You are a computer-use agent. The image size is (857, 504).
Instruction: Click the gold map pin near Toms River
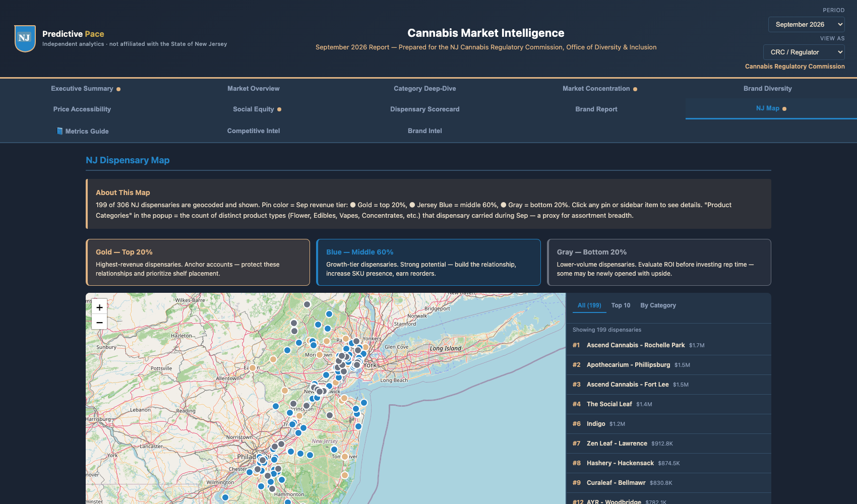coord(345,457)
